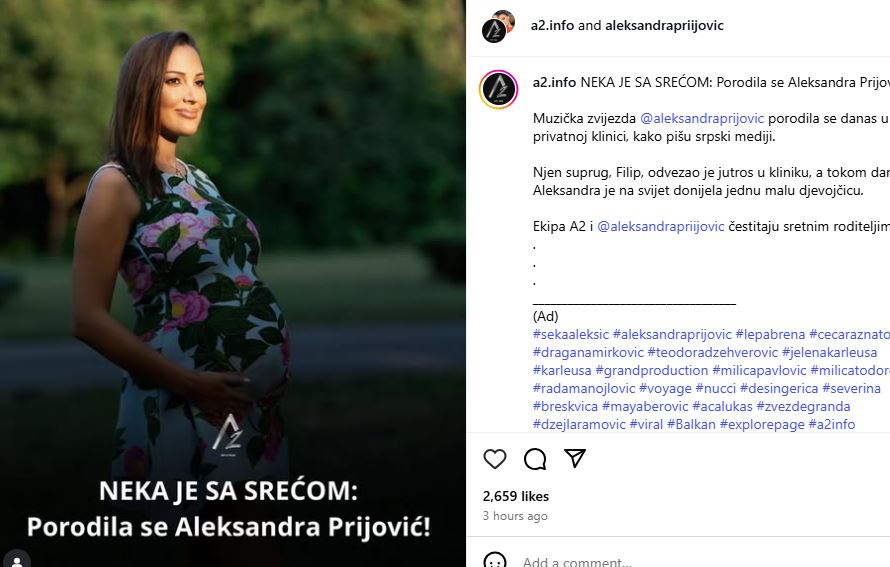
Task: View tagged people icon on photo
Action: (17, 560)
